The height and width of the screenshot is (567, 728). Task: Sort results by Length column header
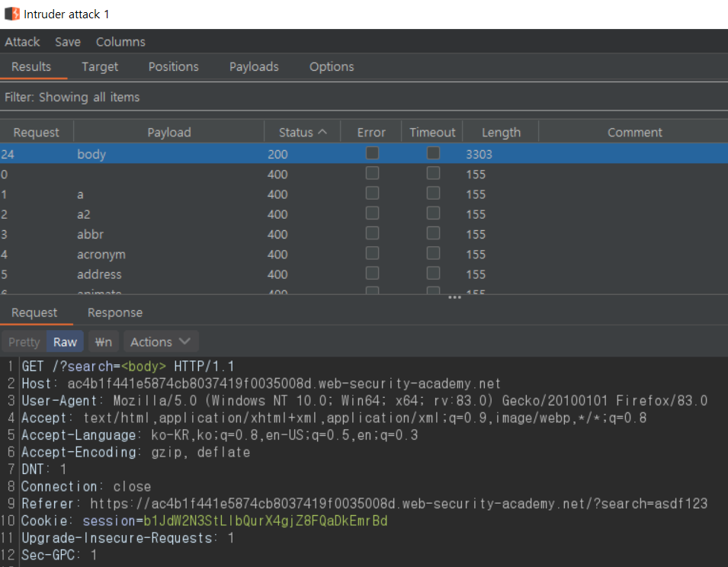coord(501,132)
